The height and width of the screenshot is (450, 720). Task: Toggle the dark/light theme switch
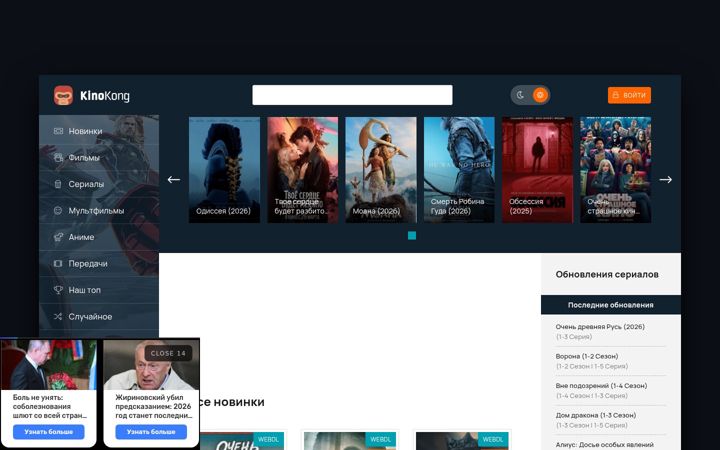[x=530, y=95]
